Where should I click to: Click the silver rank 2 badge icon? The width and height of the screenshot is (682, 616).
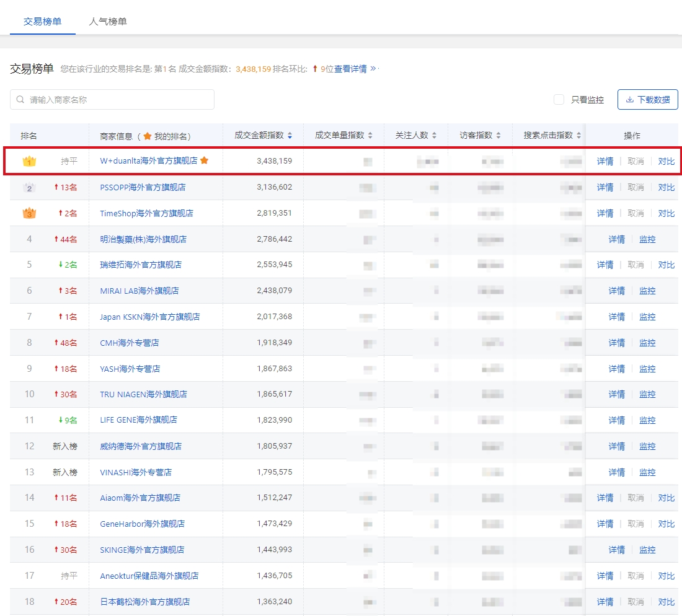point(29,187)
